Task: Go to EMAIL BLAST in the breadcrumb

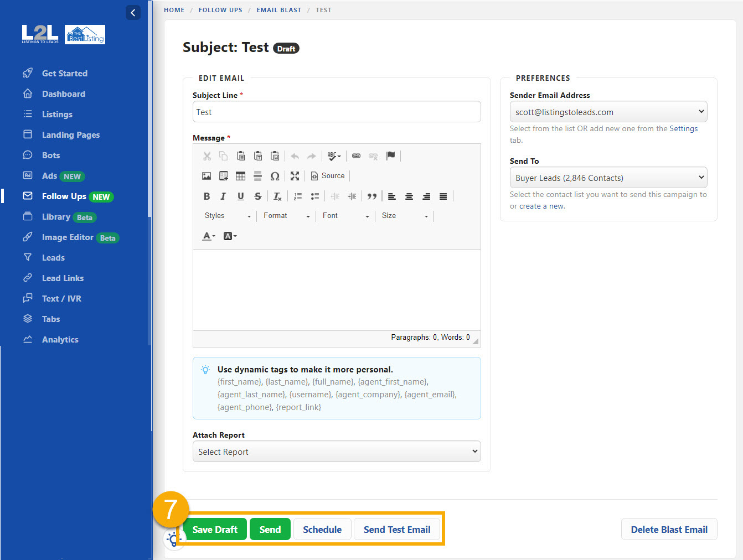Action: (x=279, y=9)
